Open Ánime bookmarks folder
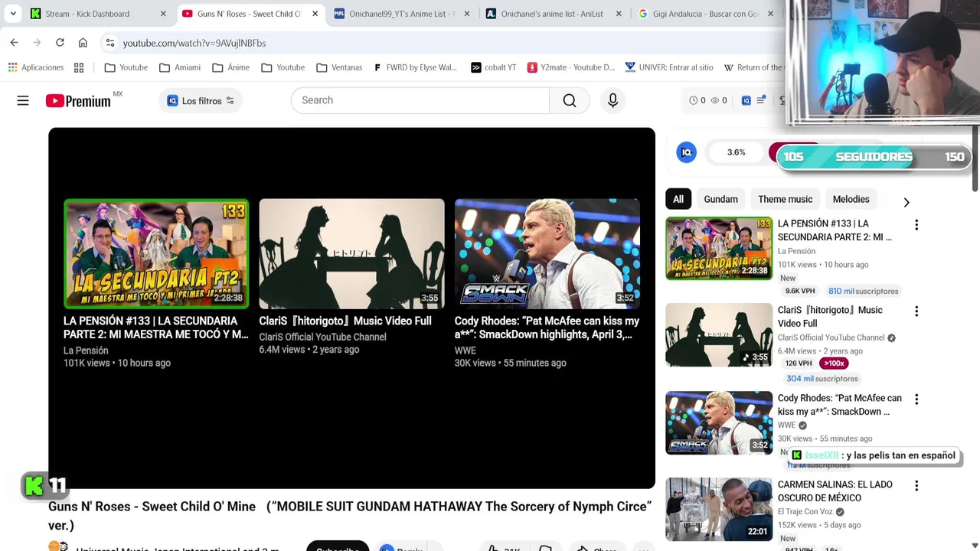The width and height of the screenshot is (980, 551). [231, 67]
